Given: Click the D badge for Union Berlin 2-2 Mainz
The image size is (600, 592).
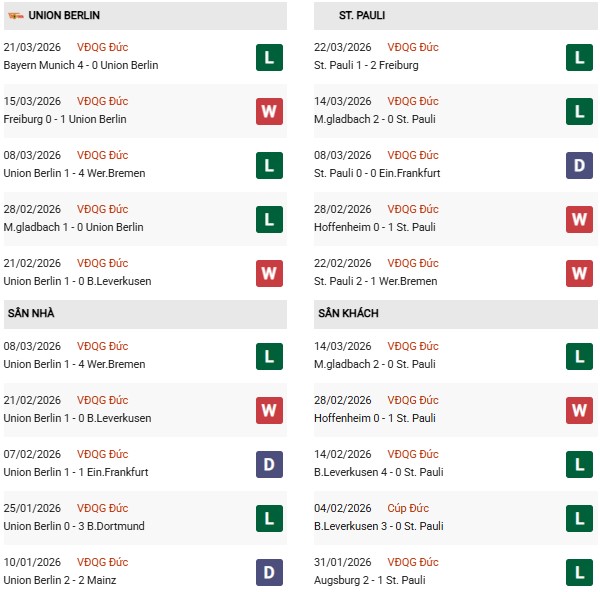Looking at the screenshot, I should pyautogui.click(x=268, y=572).
